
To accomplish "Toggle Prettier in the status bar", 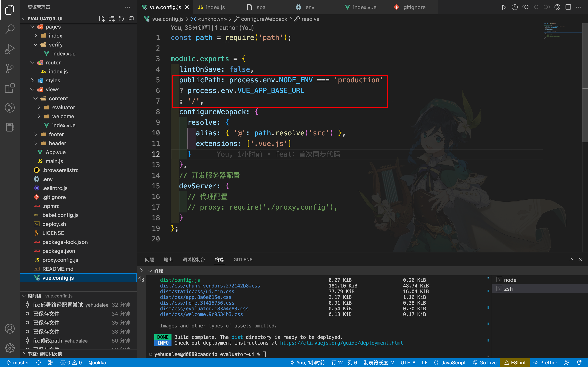I will pos(545,362).
